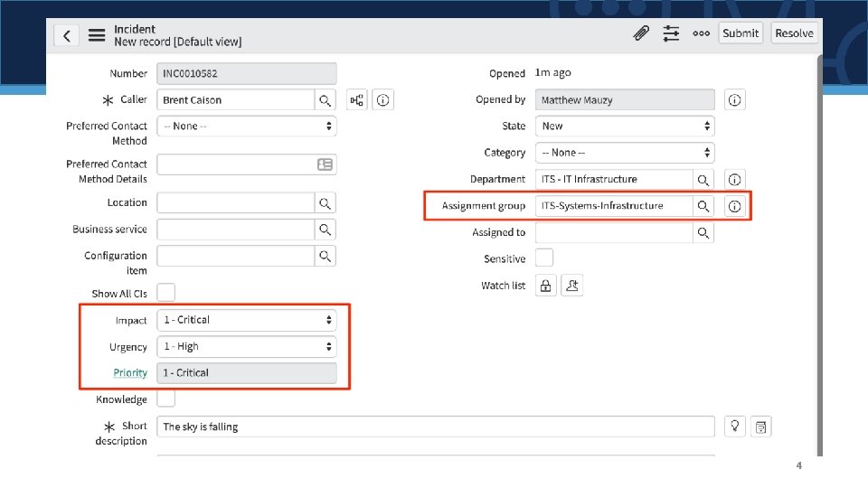Viewport: 868px width, 488px height.
Task: Click the Number field INC0010582
Action: click(246, 73)
